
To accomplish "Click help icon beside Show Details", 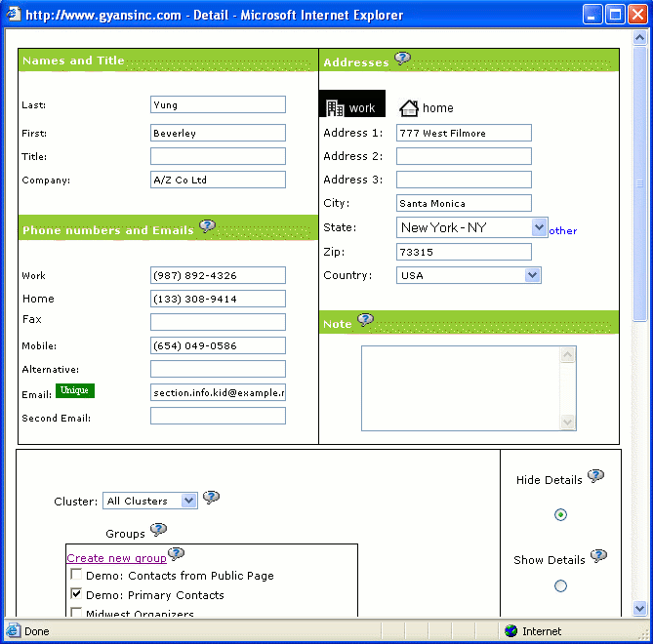I will click(598, 556).
